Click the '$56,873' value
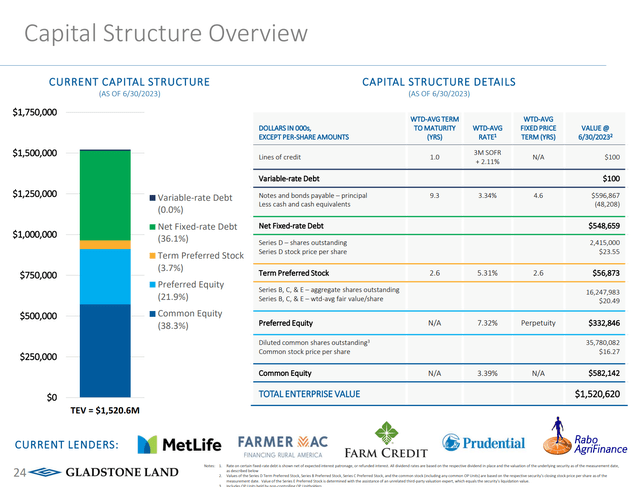640x487 pixels. [x=606, y=273]
